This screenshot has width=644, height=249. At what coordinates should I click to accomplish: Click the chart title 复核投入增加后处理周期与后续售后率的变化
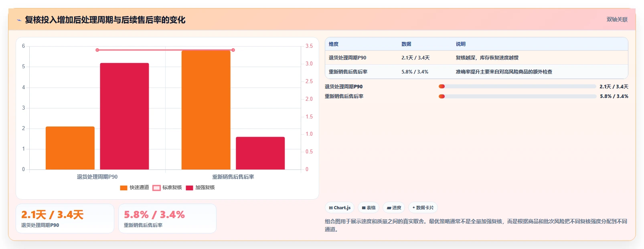coord(105,20)
